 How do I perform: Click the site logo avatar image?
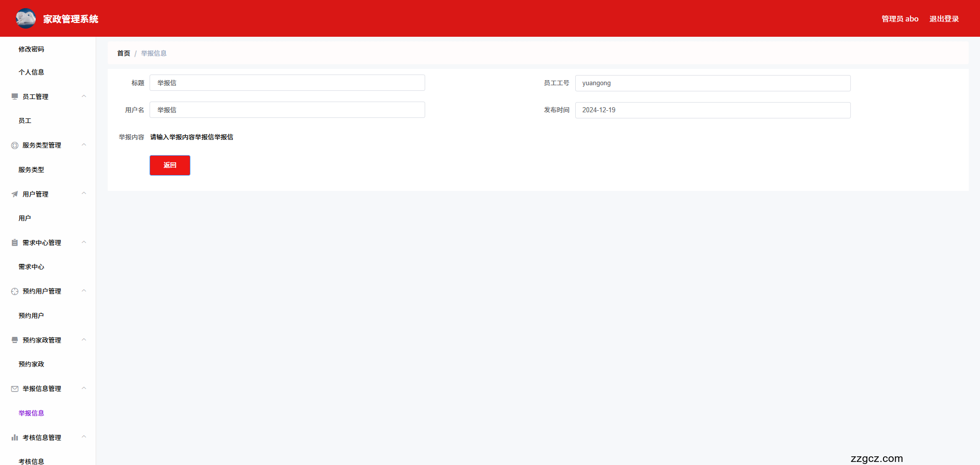(26, 18)
